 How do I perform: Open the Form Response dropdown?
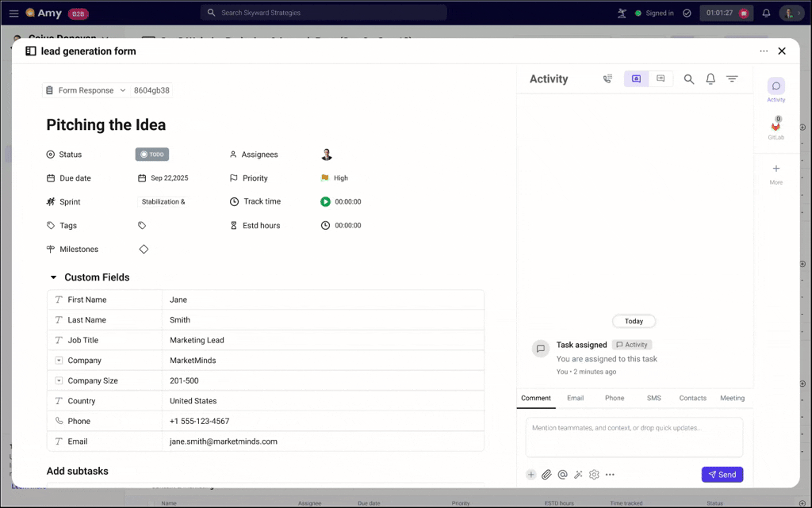click(x=86, y=90)
